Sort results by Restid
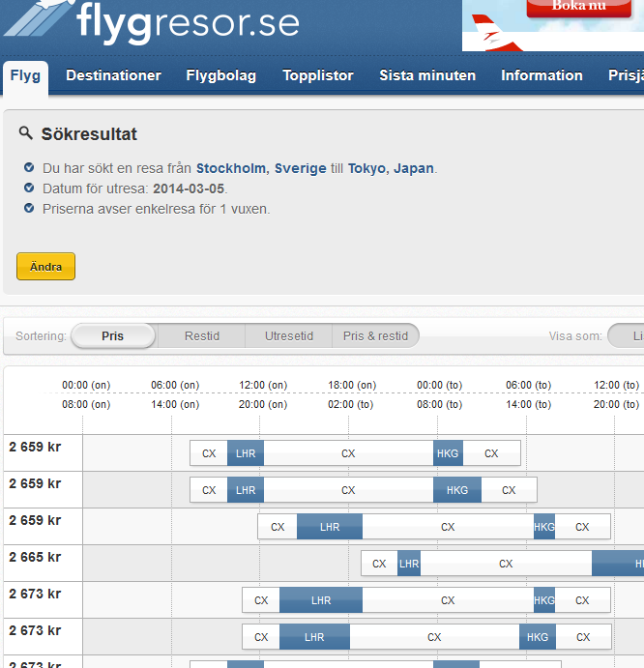This screenshot has height=668, width=644. coord(202,336)
